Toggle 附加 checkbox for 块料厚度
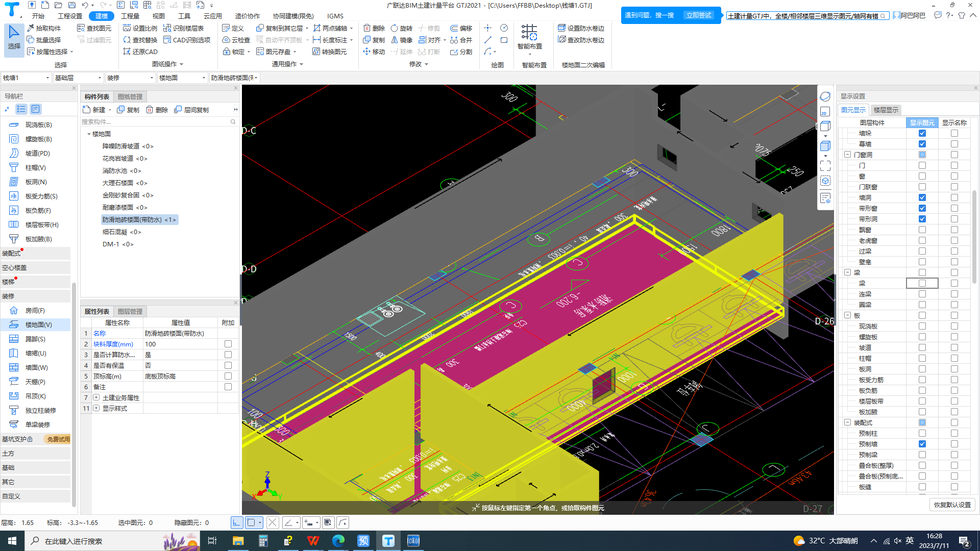The image size is (980, 551). [228, 344]
